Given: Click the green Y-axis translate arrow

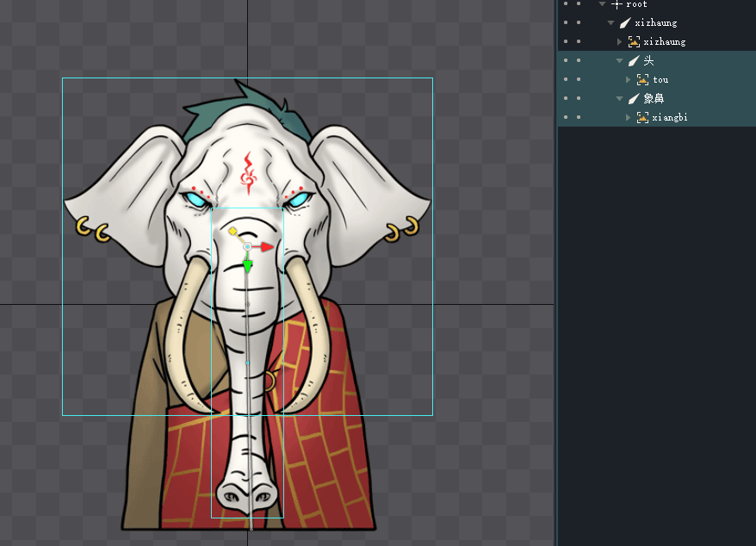Looking at the screenshot, I should [x=248, y=268].
